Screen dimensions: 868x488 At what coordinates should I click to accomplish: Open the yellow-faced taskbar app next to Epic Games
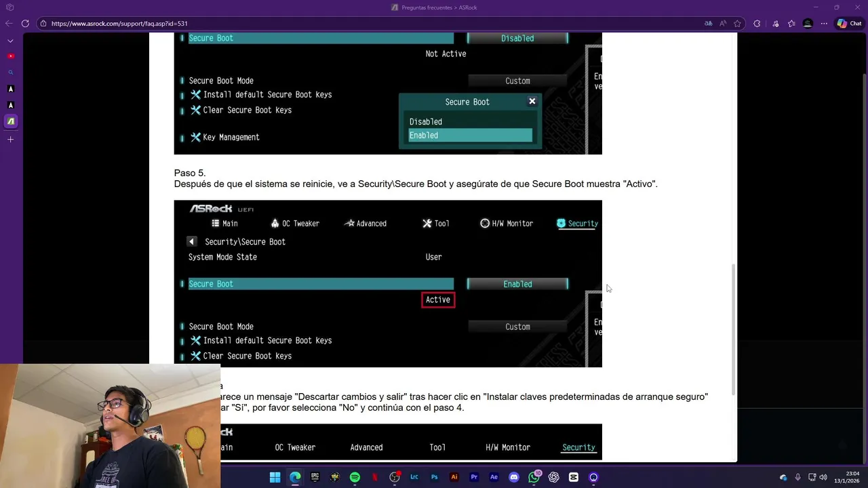point(335,477)
